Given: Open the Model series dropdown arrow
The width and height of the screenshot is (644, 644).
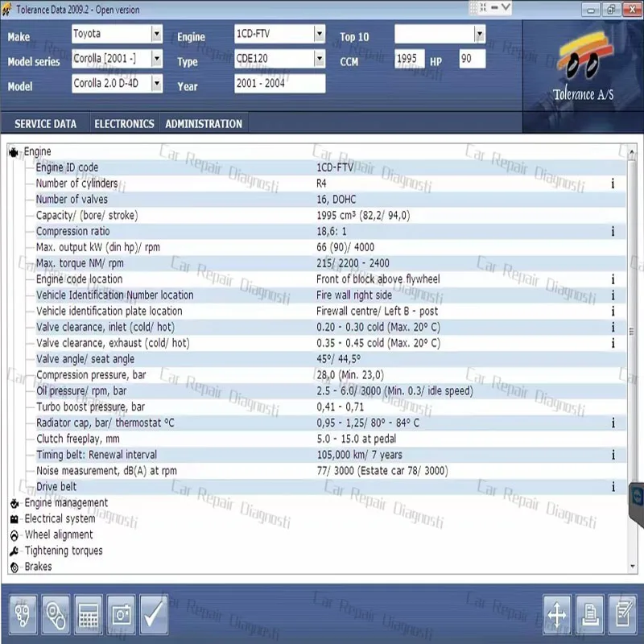Looking at the screenshot, I should pos(156,59).
